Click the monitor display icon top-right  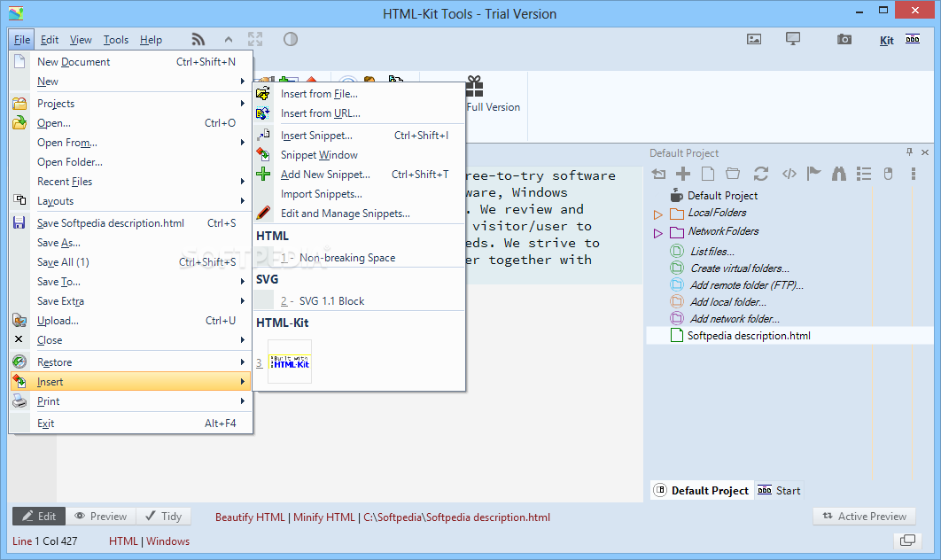click(793, 40)
